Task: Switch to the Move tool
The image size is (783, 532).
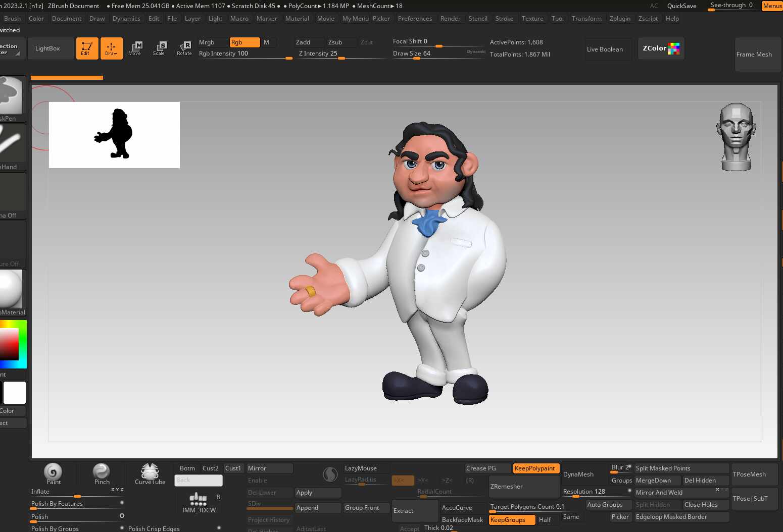Action: [x=135, y=48]
